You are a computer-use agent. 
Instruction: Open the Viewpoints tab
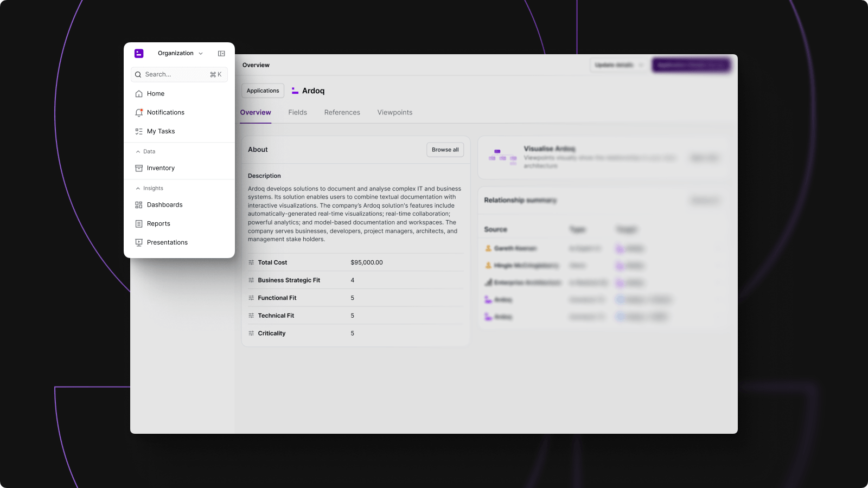point(394,112)
